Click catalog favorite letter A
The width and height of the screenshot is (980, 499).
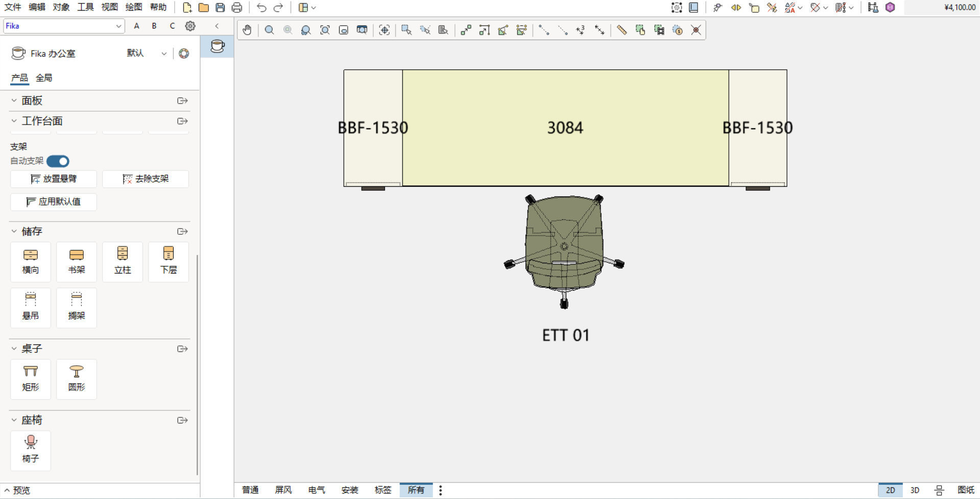pyautogui.click(x=136, y=26)
